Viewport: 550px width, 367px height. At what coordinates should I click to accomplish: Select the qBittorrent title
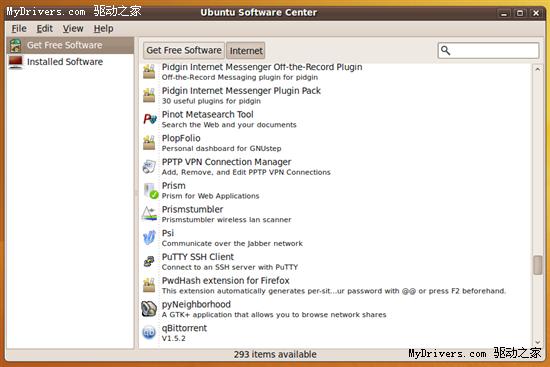point(184,328)
